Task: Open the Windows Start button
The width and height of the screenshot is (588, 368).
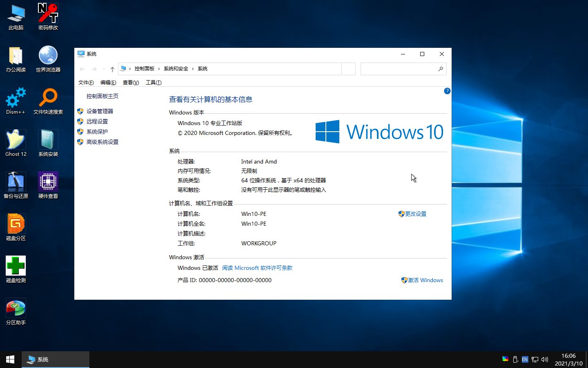Action: [x=10, y=359]
